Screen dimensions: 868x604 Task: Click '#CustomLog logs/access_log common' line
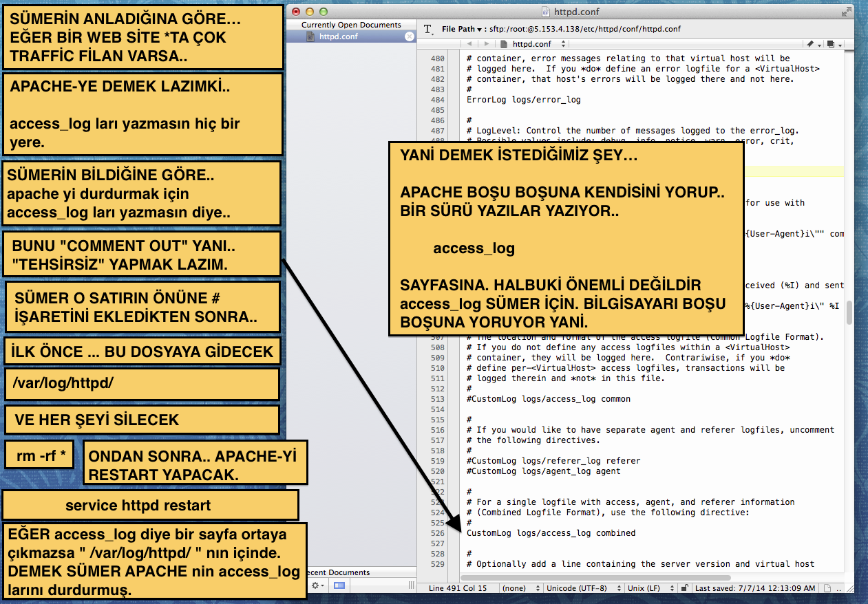coord(548,399)
